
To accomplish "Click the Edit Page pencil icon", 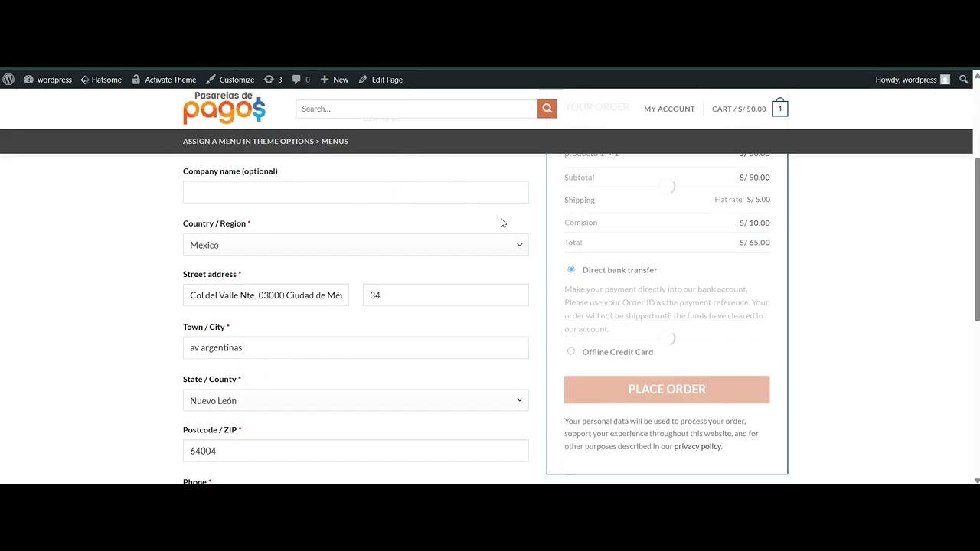I will coord(363,80).
